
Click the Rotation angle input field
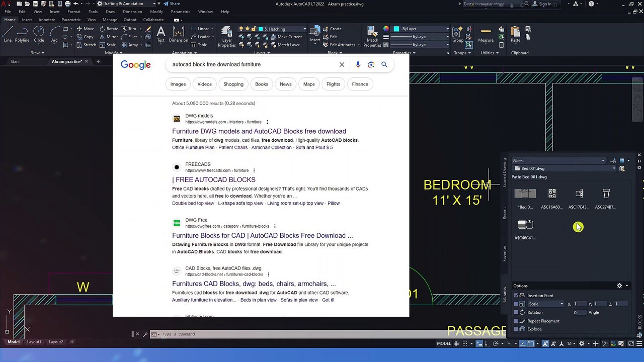(579, 312)
